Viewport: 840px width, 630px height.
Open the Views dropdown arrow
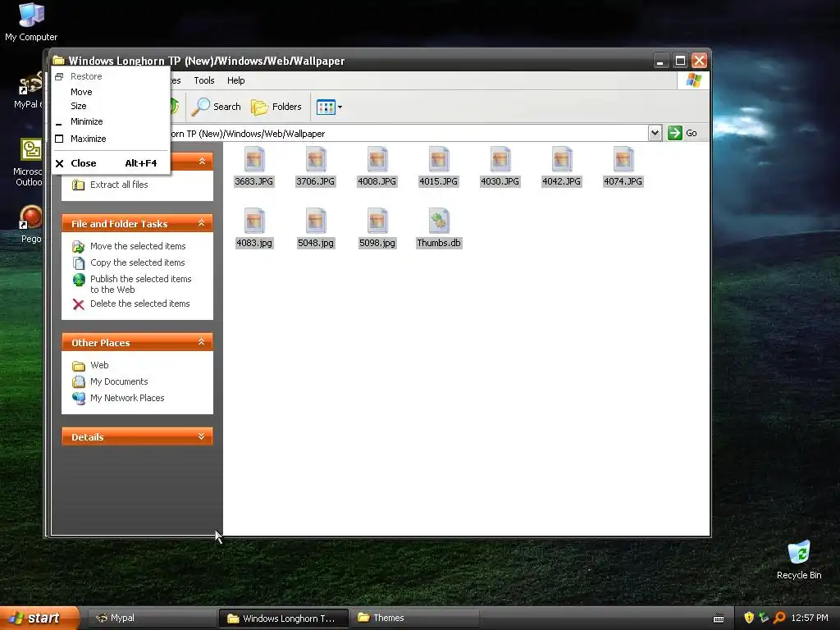click(340, 107)
